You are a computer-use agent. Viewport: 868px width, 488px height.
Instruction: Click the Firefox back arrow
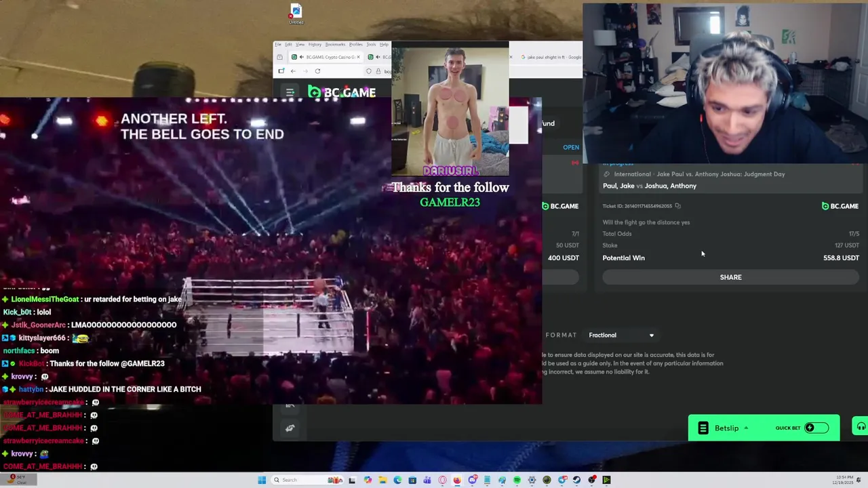(x=293, y=71)
